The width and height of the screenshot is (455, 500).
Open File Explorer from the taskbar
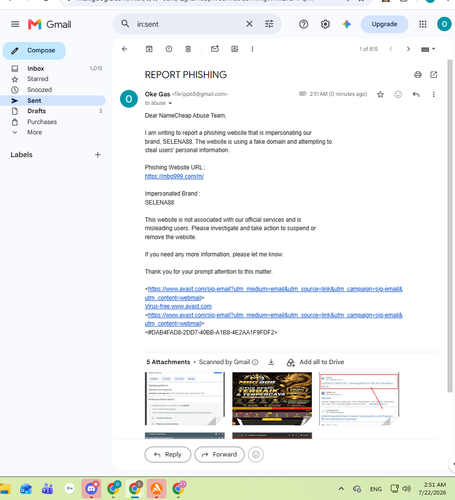coord(5,489)
